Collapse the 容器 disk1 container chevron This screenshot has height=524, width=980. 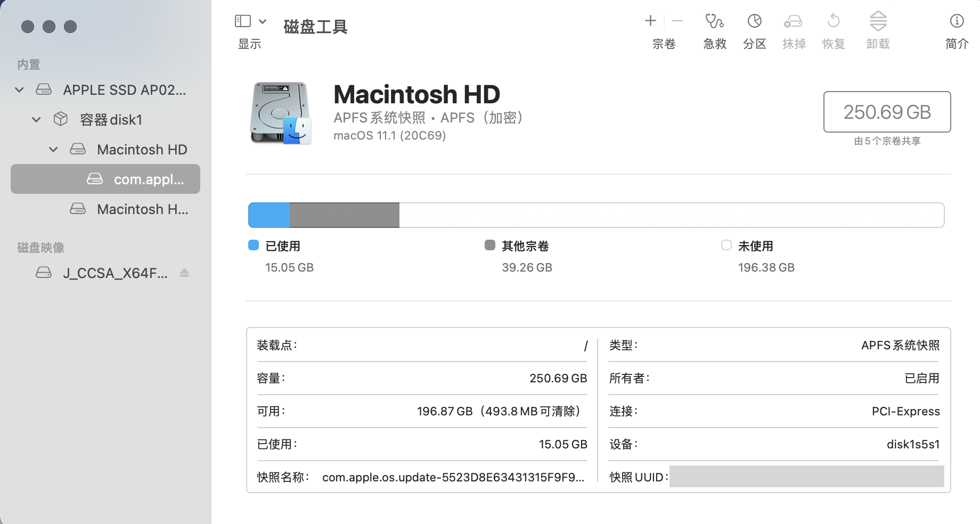(x=36, y=120)
